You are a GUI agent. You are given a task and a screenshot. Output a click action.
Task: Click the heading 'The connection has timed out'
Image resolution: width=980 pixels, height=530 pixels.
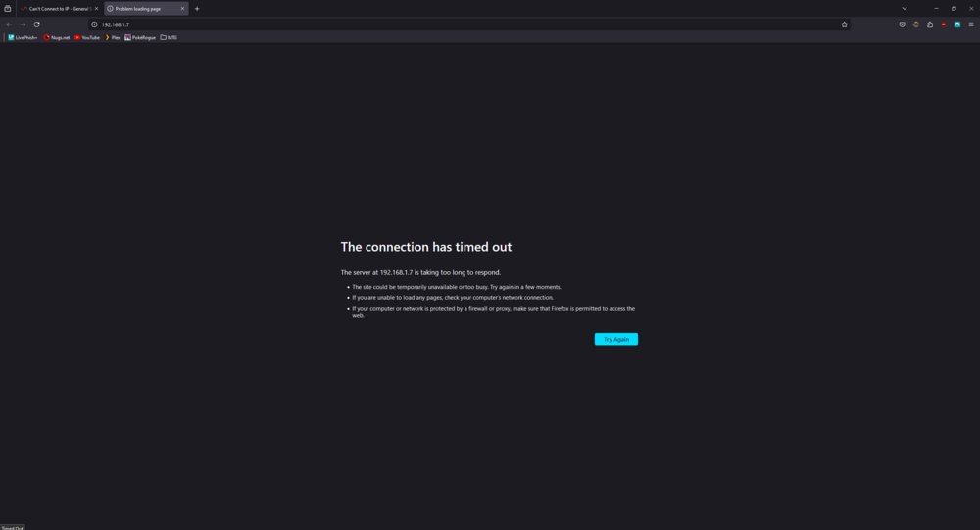click(426, 247)
